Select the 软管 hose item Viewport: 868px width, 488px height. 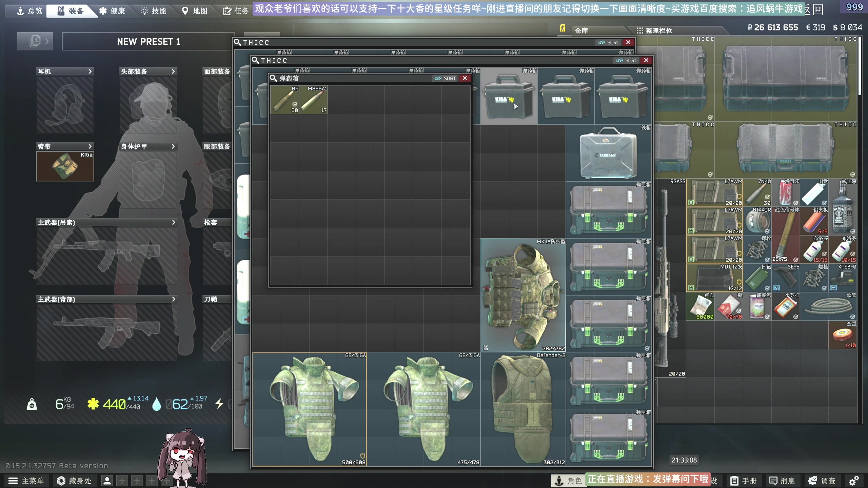829,306
